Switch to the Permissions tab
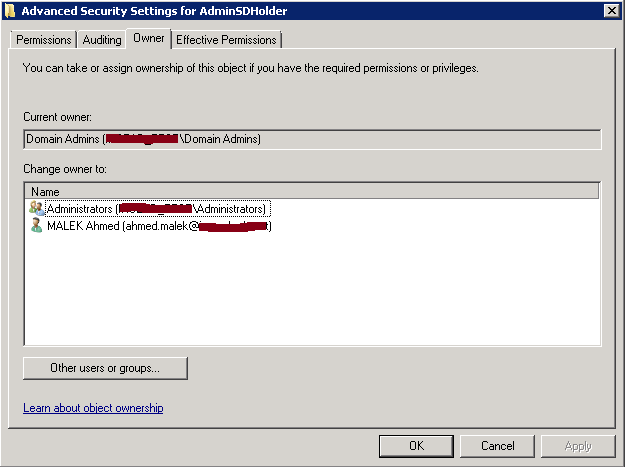The height and width of the screenshot is (467, 625). click(x=43, y=40)
